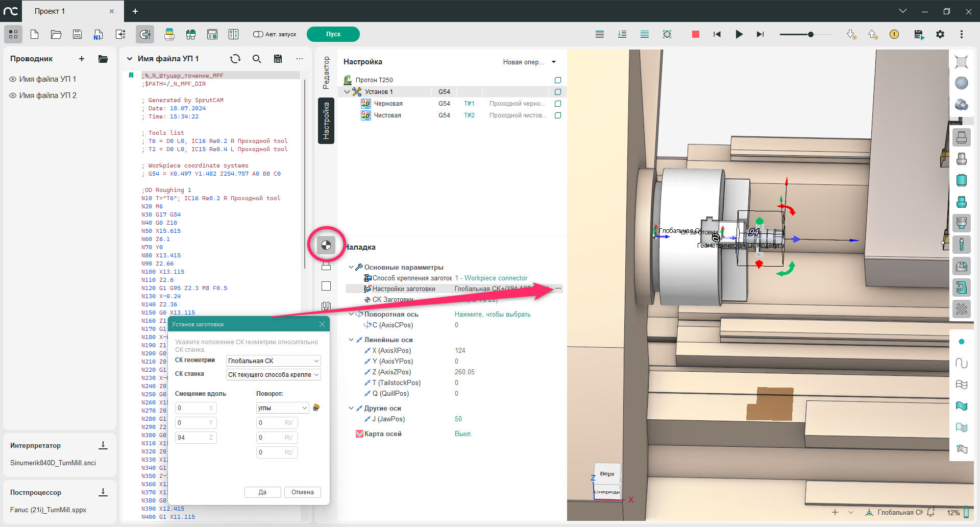Click the refresh icon beside file name
Image resolution: width=980 pixels, height=527 pixels.
tap(235, 59)
